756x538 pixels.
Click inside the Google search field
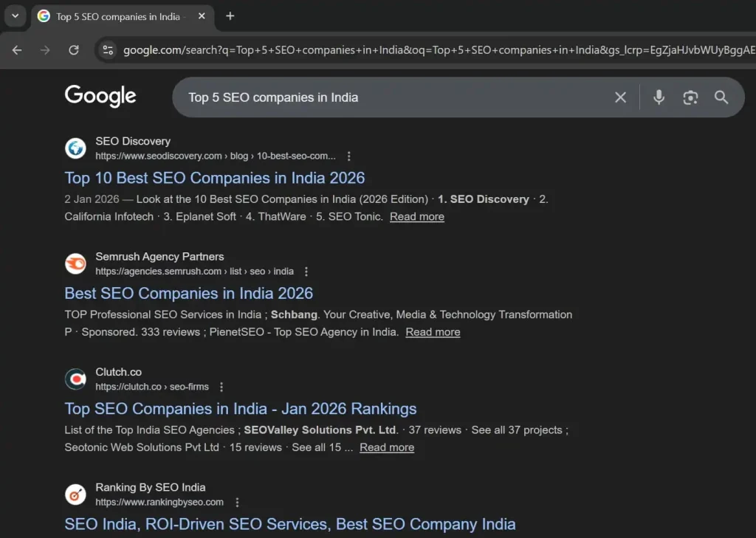click(391, 97)
